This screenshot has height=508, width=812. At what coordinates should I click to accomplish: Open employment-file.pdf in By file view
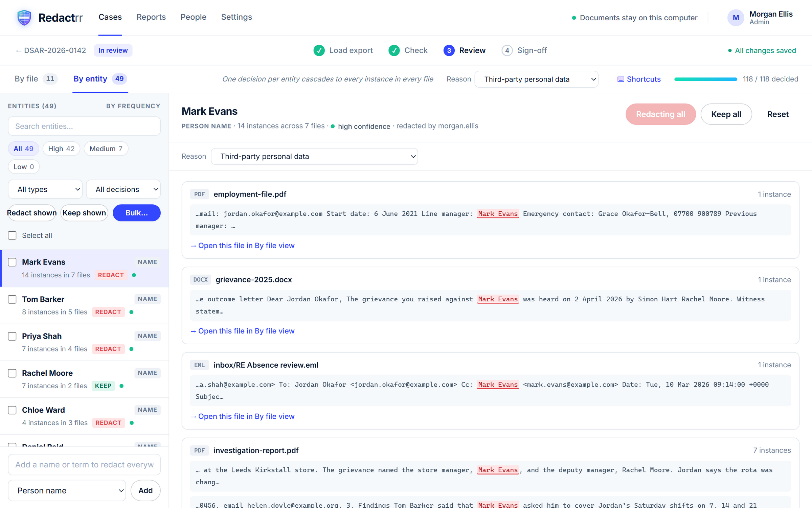coord(242,246)
